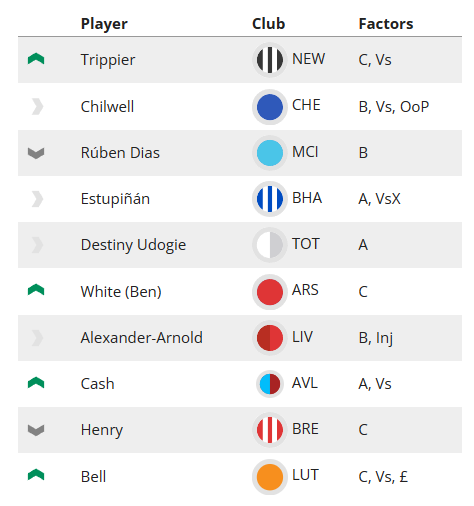The image size is (474, 506).
Task: Click the Aston Villa club badge
Action: tap(270, 384)
